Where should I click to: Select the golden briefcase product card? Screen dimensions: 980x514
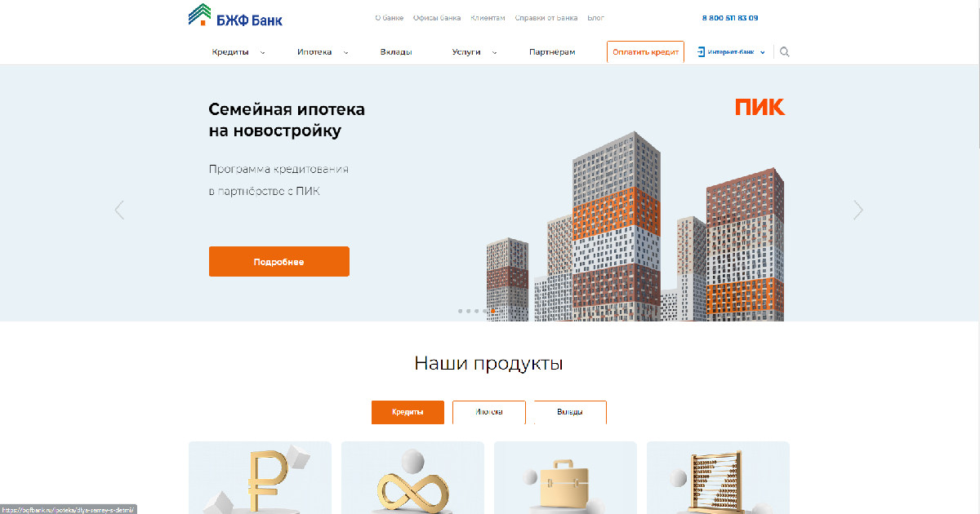pyautogui.click(x=565, y=477)
